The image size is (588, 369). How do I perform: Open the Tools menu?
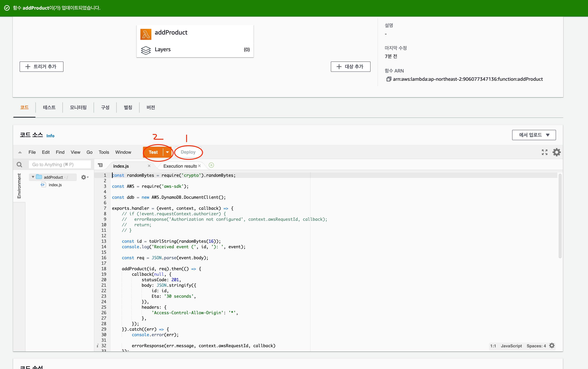pos(104,152)
